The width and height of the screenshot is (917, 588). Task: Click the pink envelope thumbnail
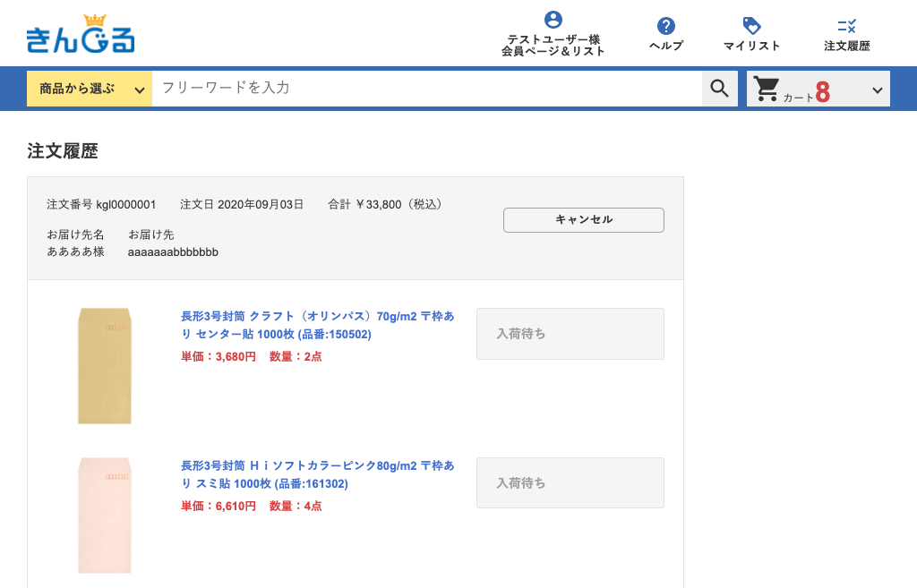tap(105, 515)
